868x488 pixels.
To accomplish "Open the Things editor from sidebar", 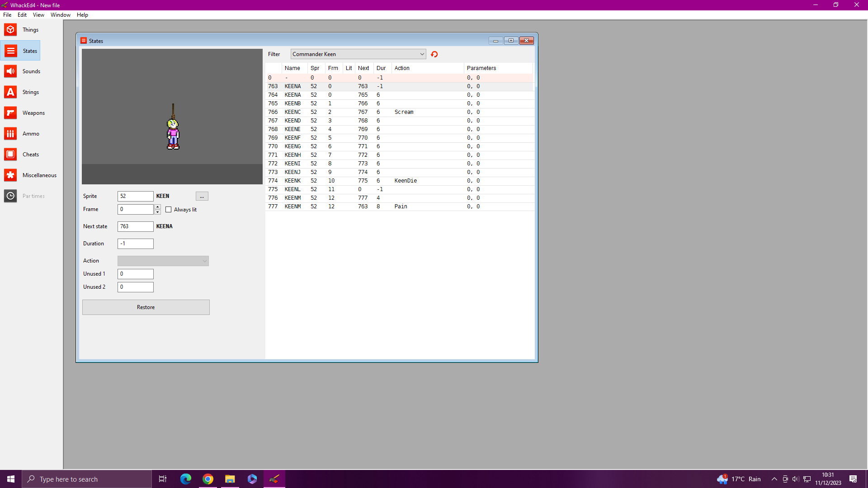I will point(21,30).
